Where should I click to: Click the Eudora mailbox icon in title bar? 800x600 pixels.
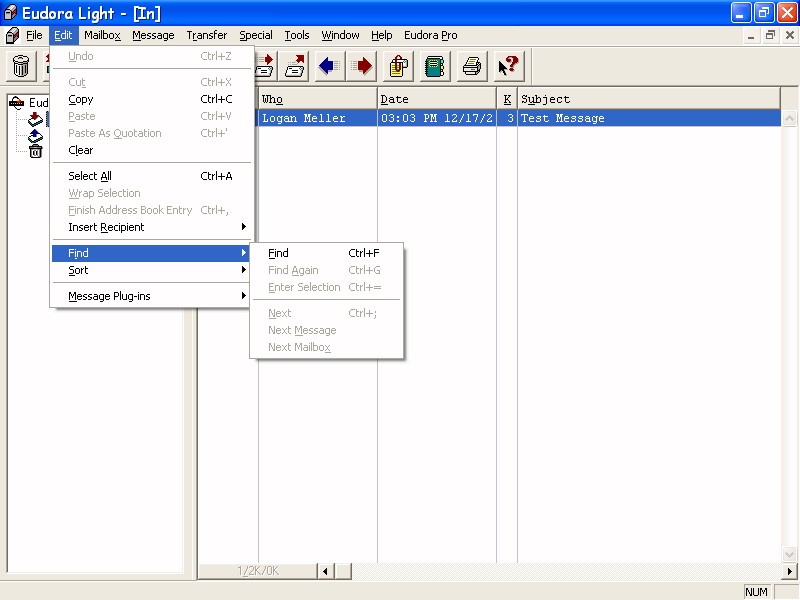click(x=11, y=12)
